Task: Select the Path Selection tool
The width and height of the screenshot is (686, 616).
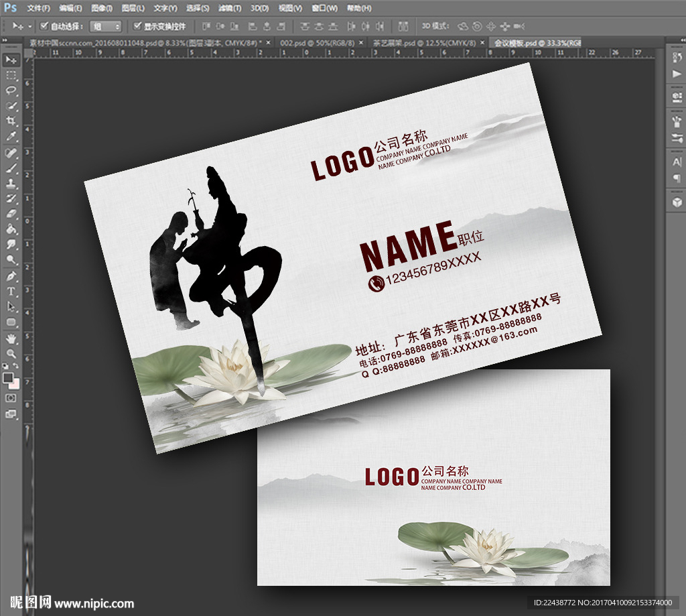Action: click(x=11, y=308)
